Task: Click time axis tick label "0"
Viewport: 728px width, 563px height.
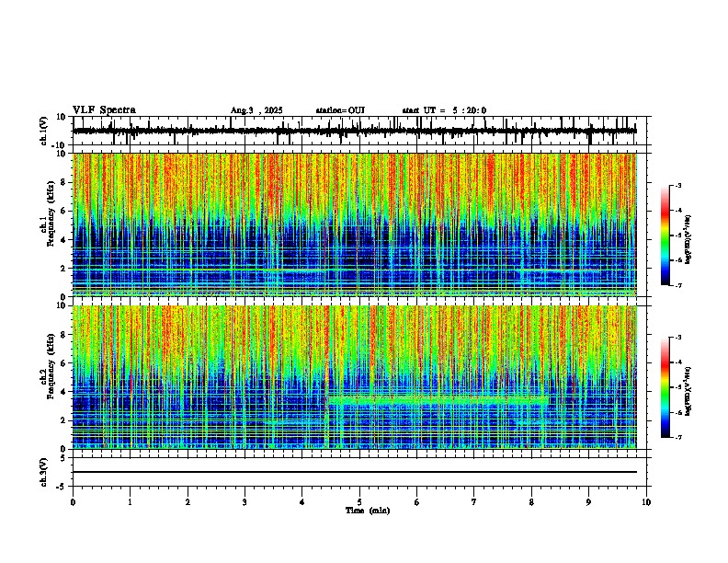Action: tap(73, 502)
